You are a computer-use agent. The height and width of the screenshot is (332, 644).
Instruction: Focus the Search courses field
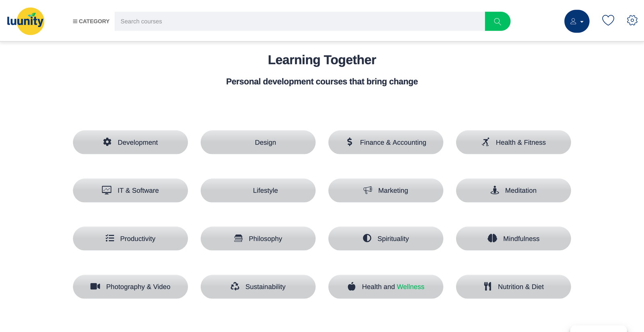click(x=300, y=21)
